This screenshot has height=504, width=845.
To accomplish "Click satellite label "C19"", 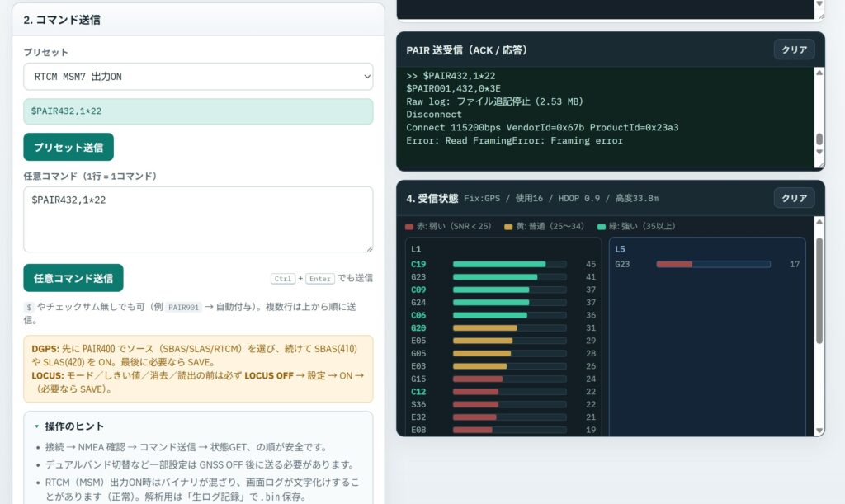I will 418,265.
